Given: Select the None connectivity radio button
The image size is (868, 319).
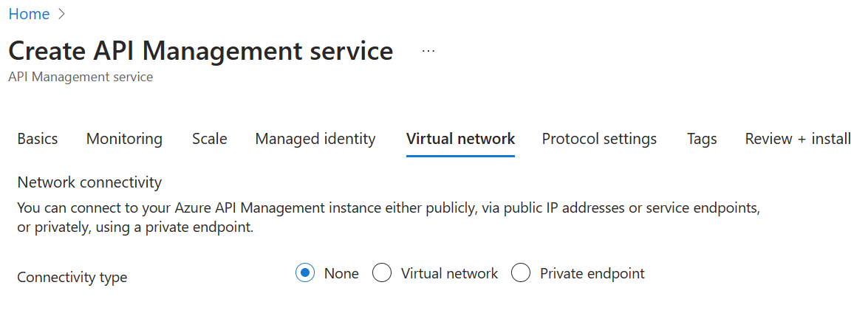Looking at the screenshot, I should [305, 273].
